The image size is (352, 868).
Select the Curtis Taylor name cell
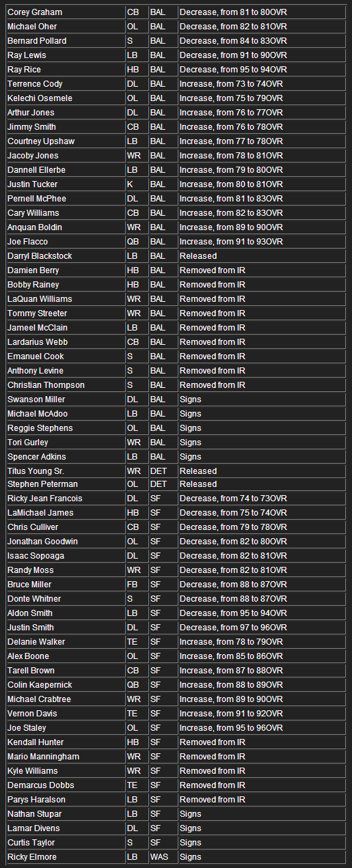click(x=65, y=843)
